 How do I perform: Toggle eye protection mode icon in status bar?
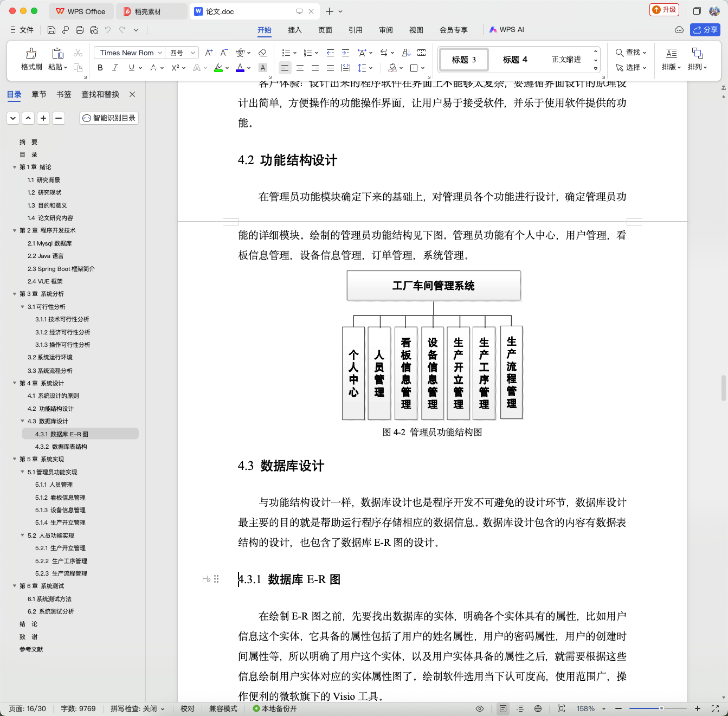click(479, 708)
